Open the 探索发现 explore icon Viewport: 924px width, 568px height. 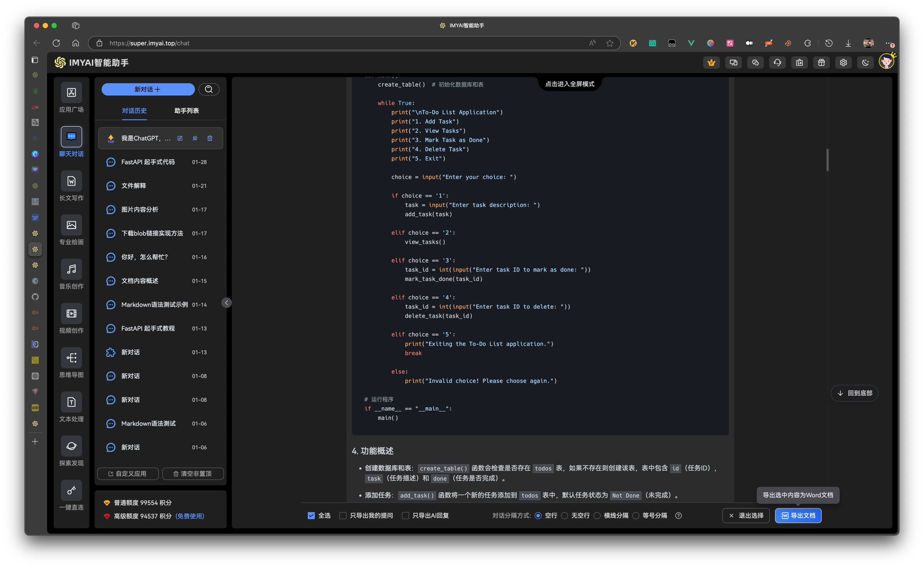[71, 446]
